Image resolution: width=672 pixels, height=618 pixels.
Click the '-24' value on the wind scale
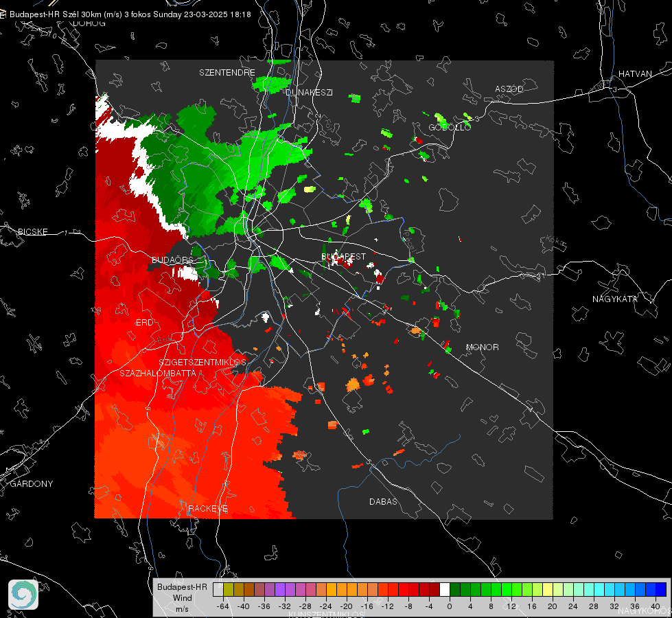pos(326,606)
